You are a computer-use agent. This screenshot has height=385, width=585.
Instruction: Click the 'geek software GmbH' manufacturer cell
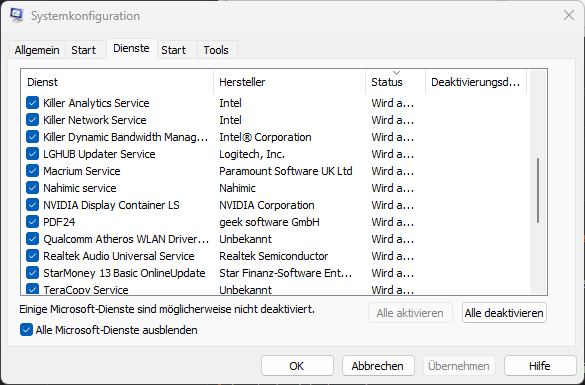coord(269,222)
